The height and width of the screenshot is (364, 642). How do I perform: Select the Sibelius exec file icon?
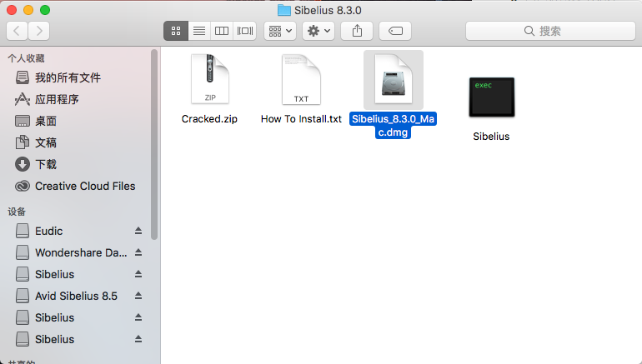[x=491, y=97]
